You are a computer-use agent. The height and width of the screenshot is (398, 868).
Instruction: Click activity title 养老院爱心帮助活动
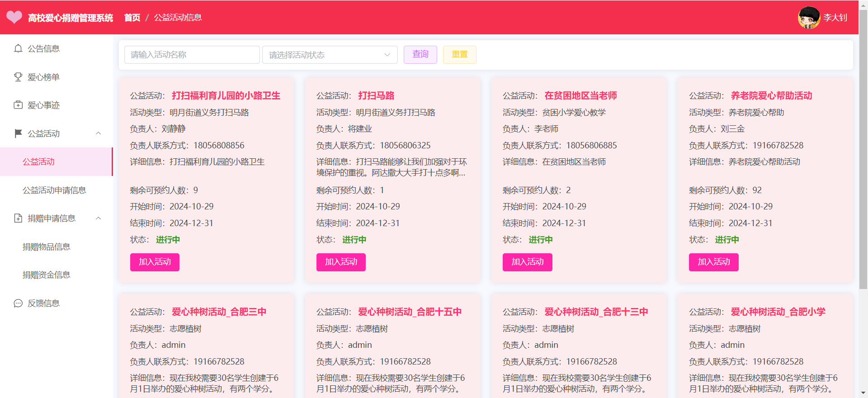(x=772, y=95)
